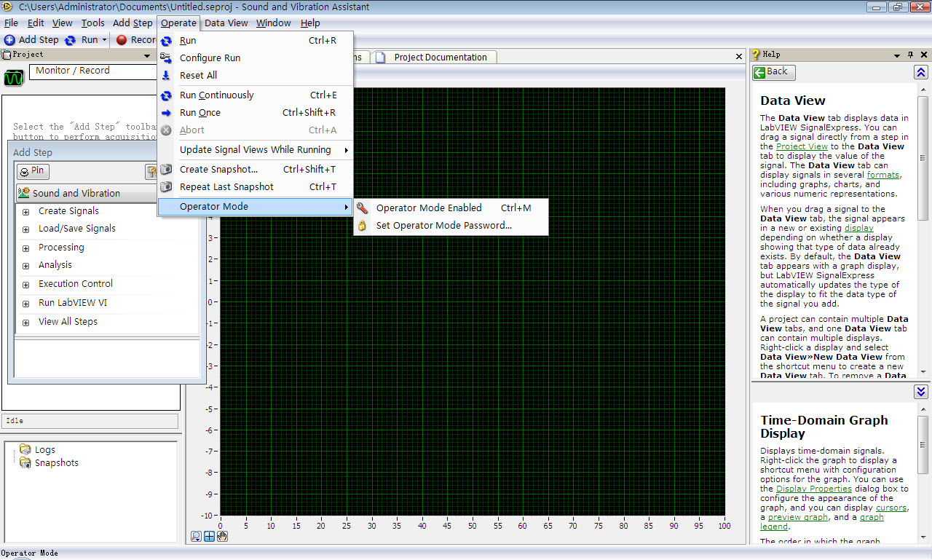Click the Record toolbar button
The height and width of the screenshot is (560, 932).
[x=137, y=40]
